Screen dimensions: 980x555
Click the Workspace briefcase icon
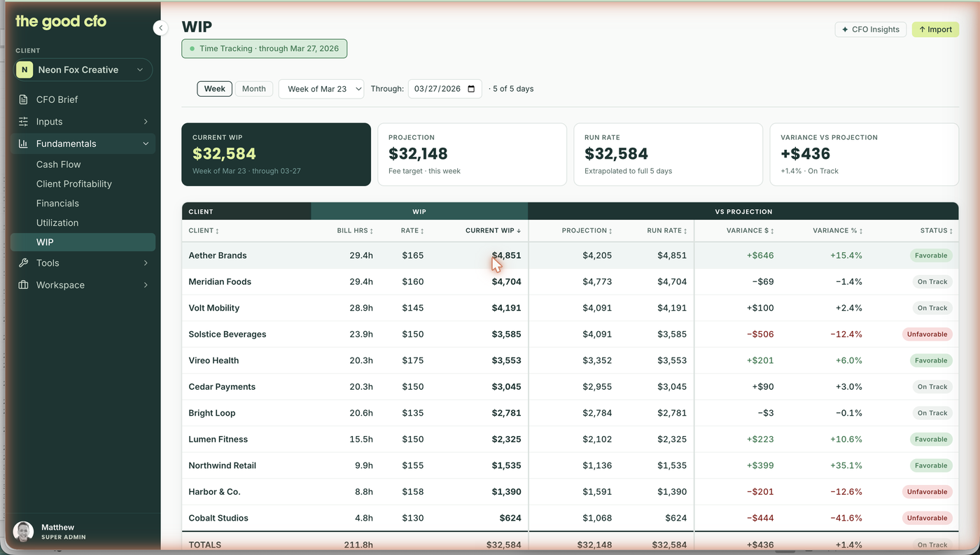(x=24, y=285)
